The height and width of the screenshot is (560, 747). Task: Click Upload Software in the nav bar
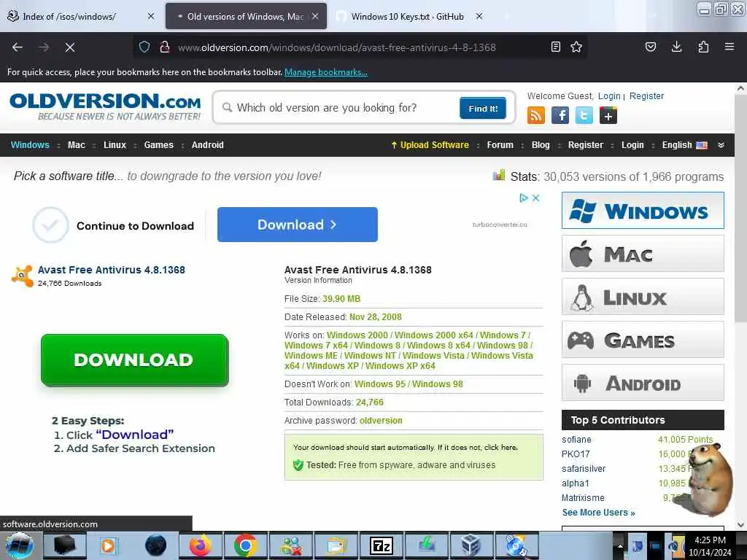tap(430, 145)
